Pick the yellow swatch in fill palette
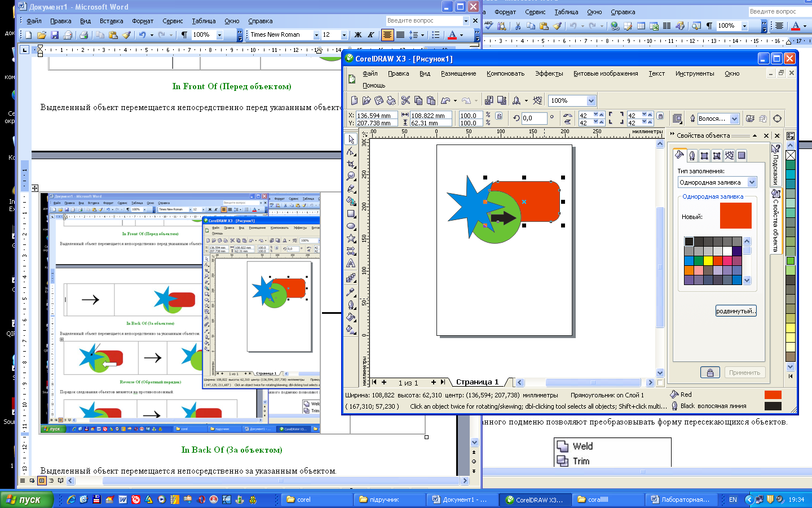Screen dimensions: 812x508 point(708,261)
